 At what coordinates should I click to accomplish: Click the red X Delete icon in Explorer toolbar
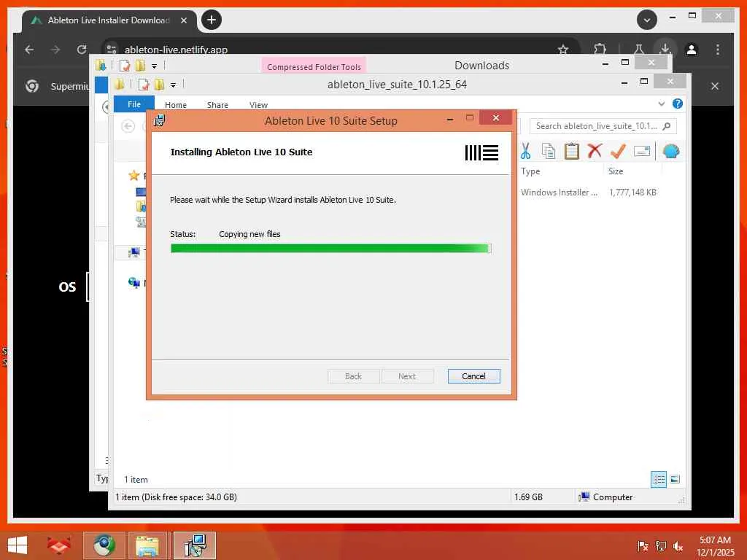coord(595,151)
